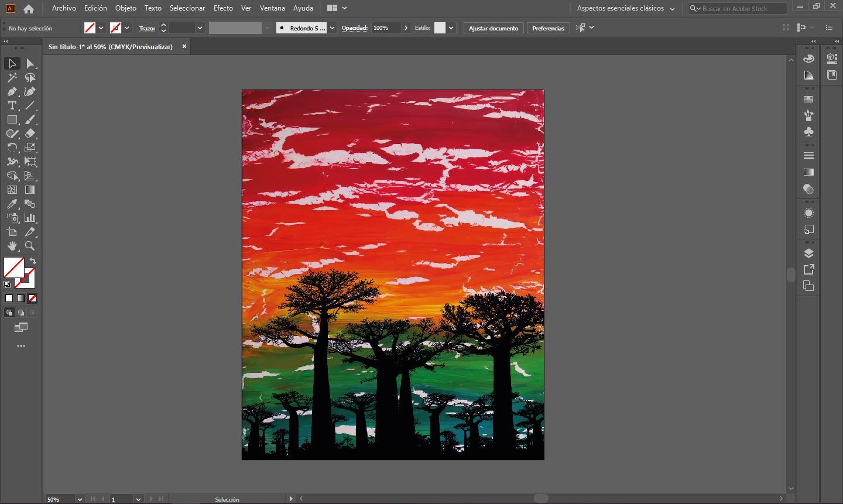The image size is (843, 504).
Task: Select the Curvature tool
Action: tap(30, 91)
